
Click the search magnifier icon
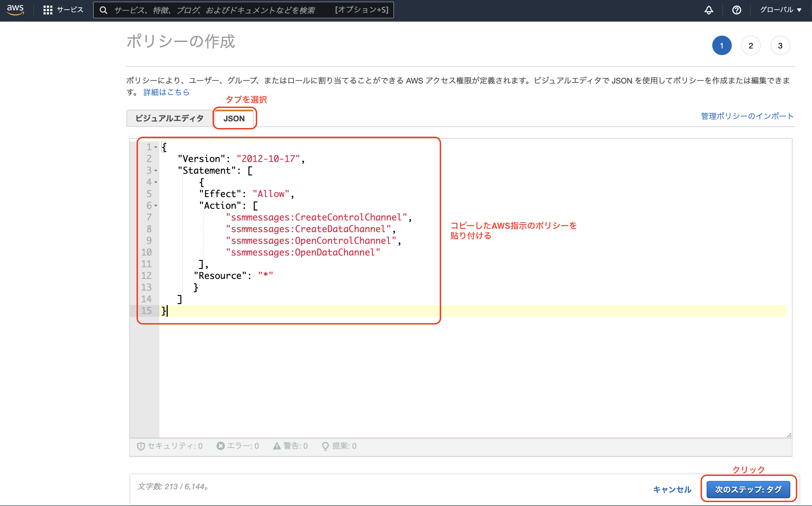[x=103, y=10]
